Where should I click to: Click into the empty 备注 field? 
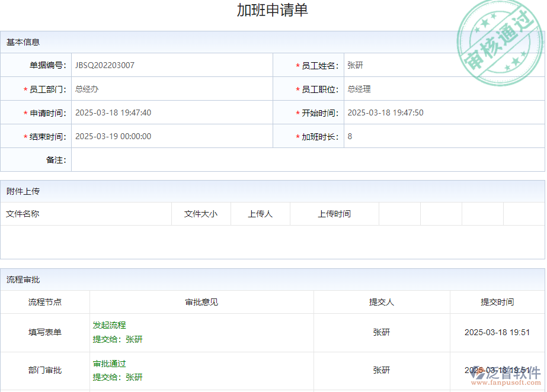(x=307, y=160)
